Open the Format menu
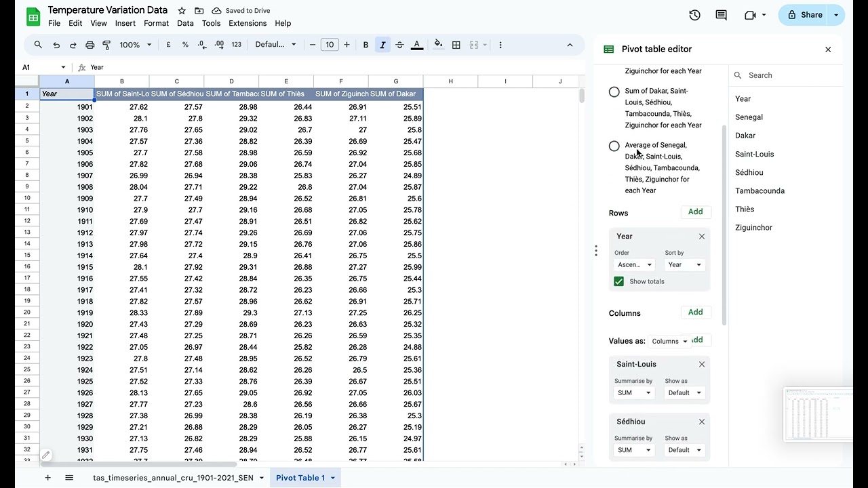The width and height of the screenshot is (868, 488). tap(156, 23)
